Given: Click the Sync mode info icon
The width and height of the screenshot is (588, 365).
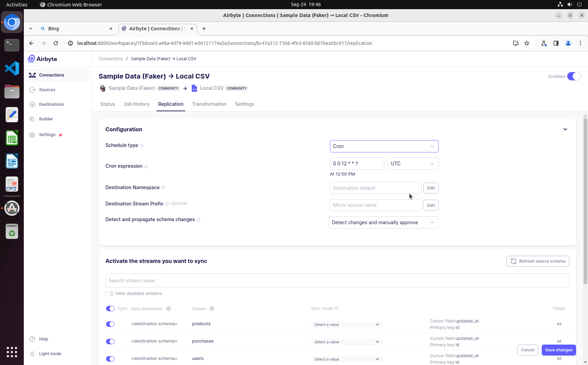Looking at the screenshot, I should click(x=336, y=308).
